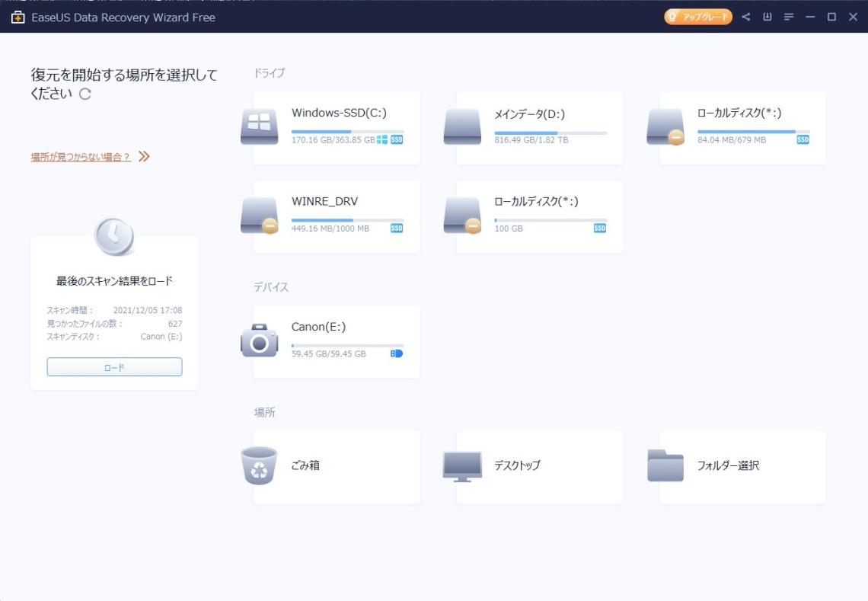Click the Canon(E:) device label
Viewport: 868px width, 601px height.
click(319, 327)
